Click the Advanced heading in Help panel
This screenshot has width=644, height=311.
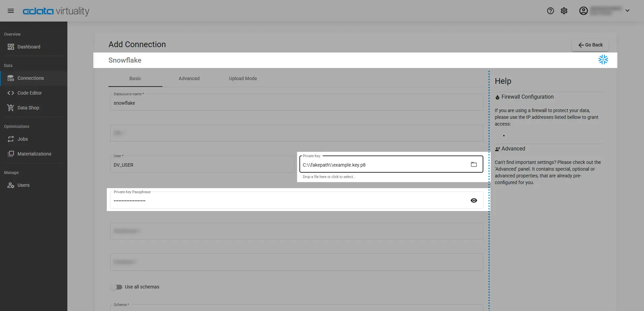(513, 149)
